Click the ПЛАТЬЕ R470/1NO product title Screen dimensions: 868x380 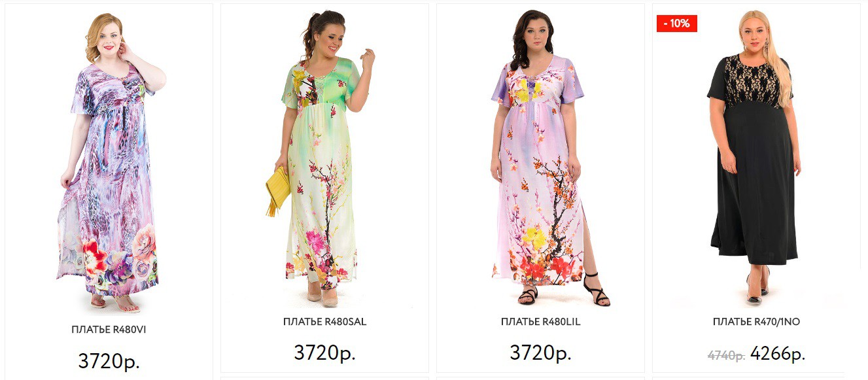(756, 322)
